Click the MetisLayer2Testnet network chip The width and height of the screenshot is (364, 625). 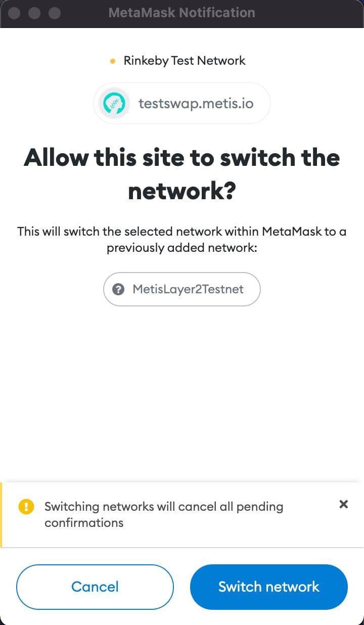(x=182, y=289)
